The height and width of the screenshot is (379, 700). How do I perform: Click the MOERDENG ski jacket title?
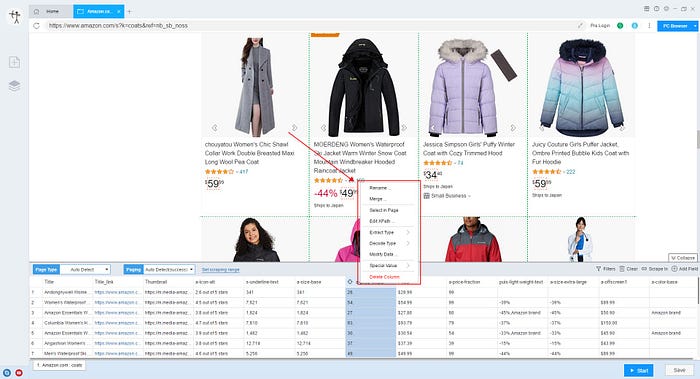coord(359,158)
